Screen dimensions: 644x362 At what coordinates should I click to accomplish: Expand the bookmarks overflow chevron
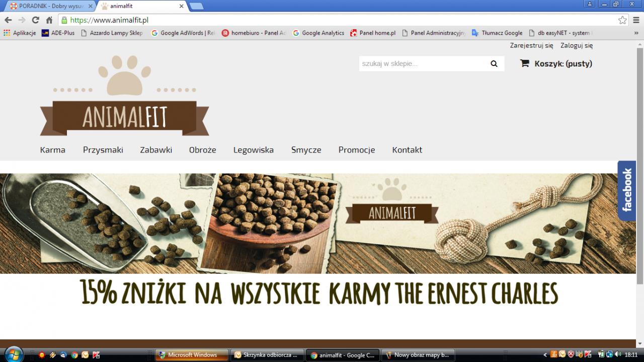click(x=636, y=33)
